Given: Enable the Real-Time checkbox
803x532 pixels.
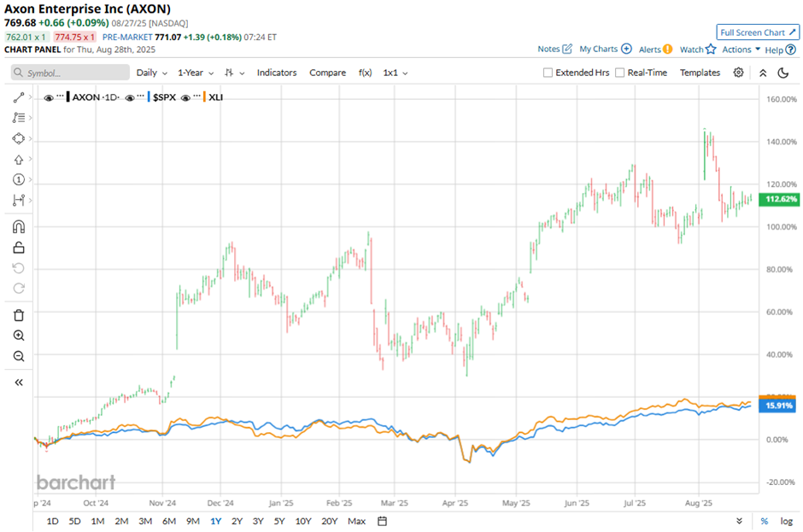Looking at the screenshot, I should point(619,73).
